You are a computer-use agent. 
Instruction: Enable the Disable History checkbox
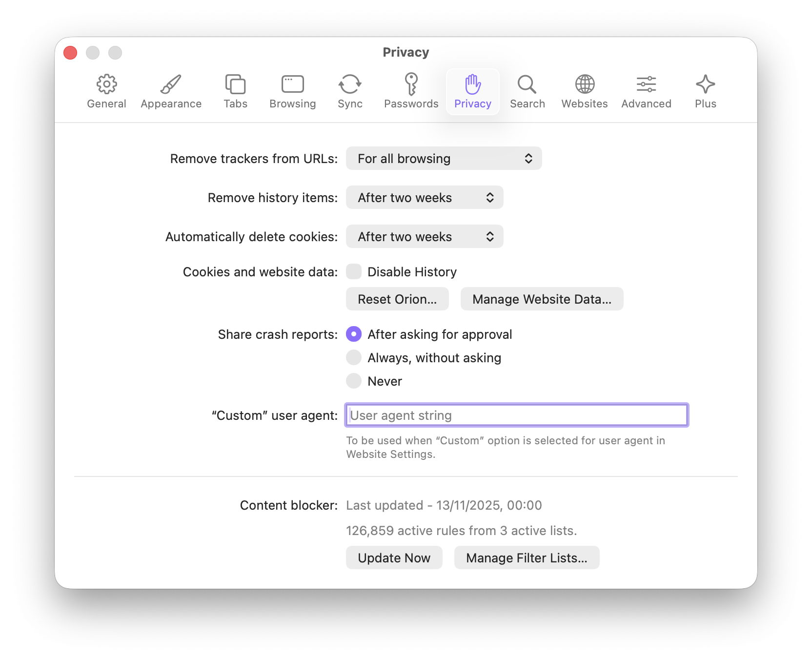(354, 271)
